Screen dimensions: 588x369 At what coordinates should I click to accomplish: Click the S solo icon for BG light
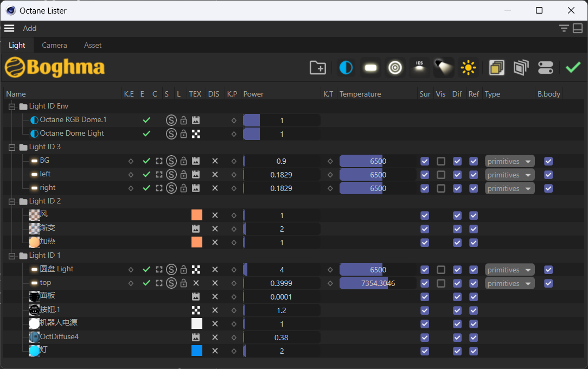click(x=171, y=161)
